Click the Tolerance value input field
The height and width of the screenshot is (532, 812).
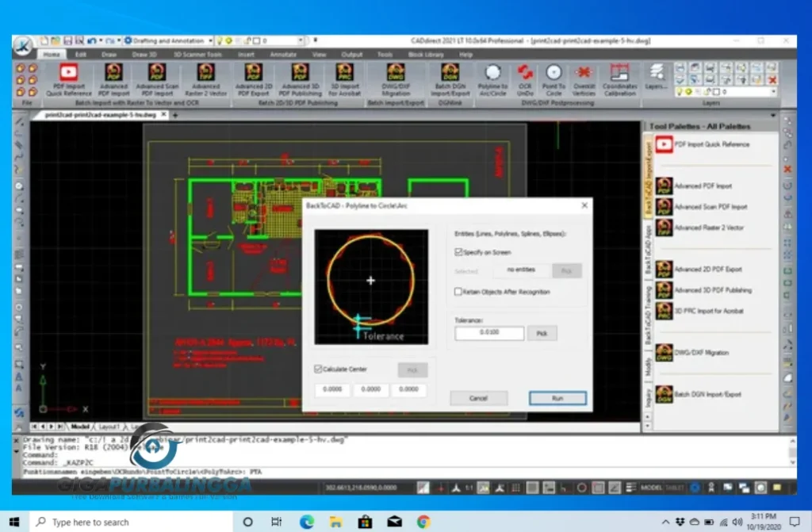[x=489, y=334]
